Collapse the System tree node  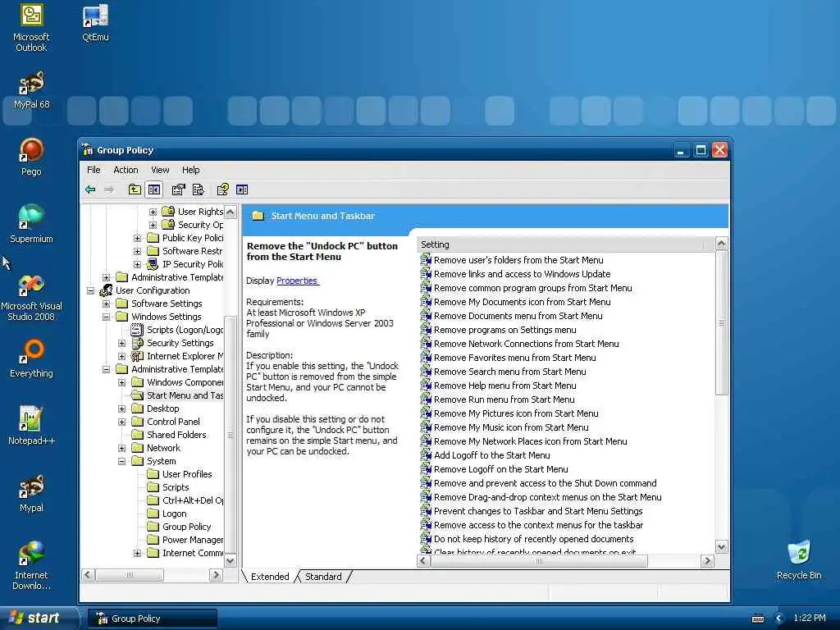[x=121, y=462]
